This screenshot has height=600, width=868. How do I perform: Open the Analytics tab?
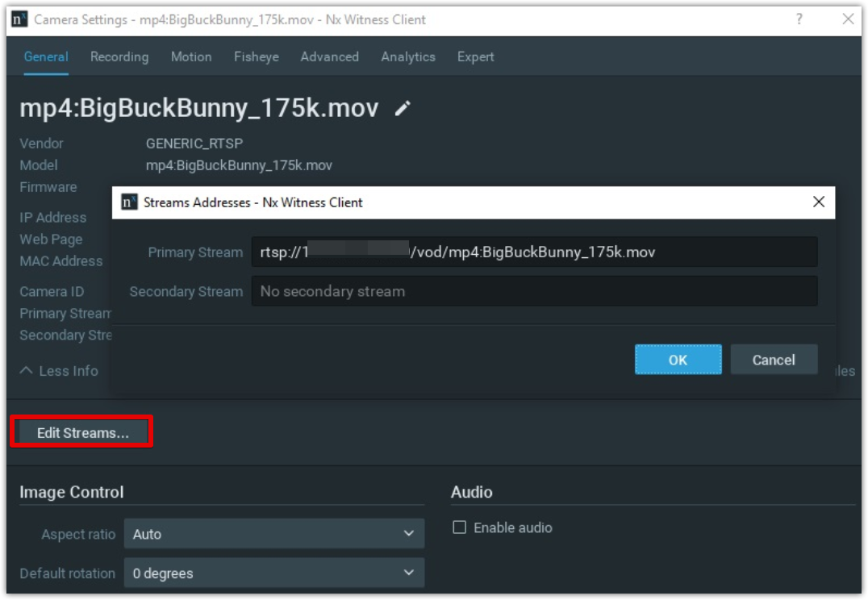tap(408, 57)
